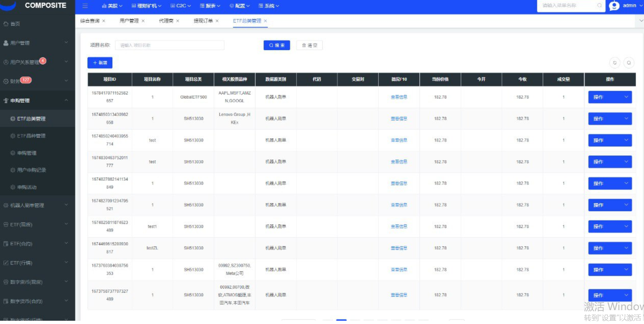Viewport: 644px width, 324px height.
Task: Click the 当前价格 column header
Action: tap(440, 79)
